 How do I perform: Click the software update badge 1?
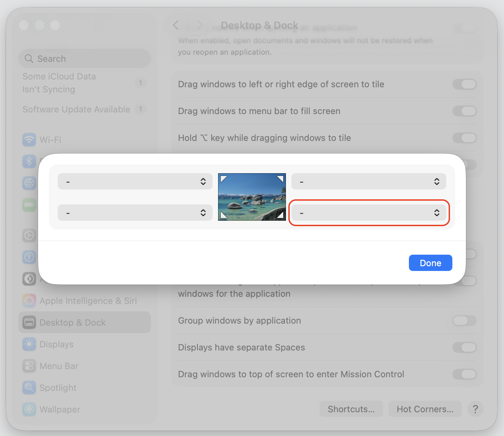(140, 109)
